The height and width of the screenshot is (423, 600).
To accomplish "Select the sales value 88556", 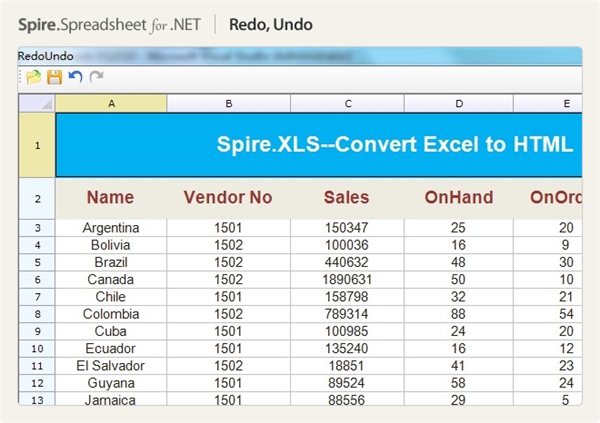I will click(x=347, y=399).
